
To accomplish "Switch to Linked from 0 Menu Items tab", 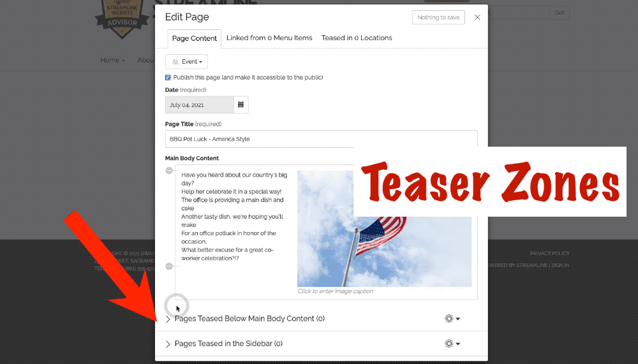I will (x=269, y=38).
